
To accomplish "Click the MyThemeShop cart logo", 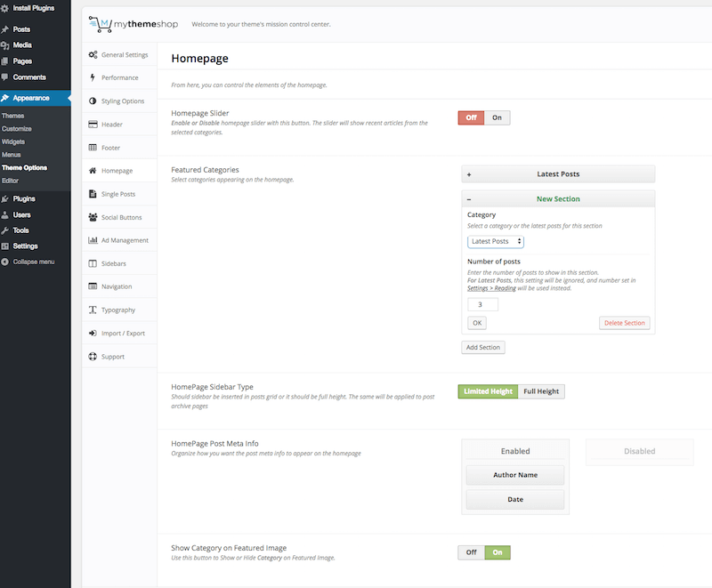I will tap(101, 25).
